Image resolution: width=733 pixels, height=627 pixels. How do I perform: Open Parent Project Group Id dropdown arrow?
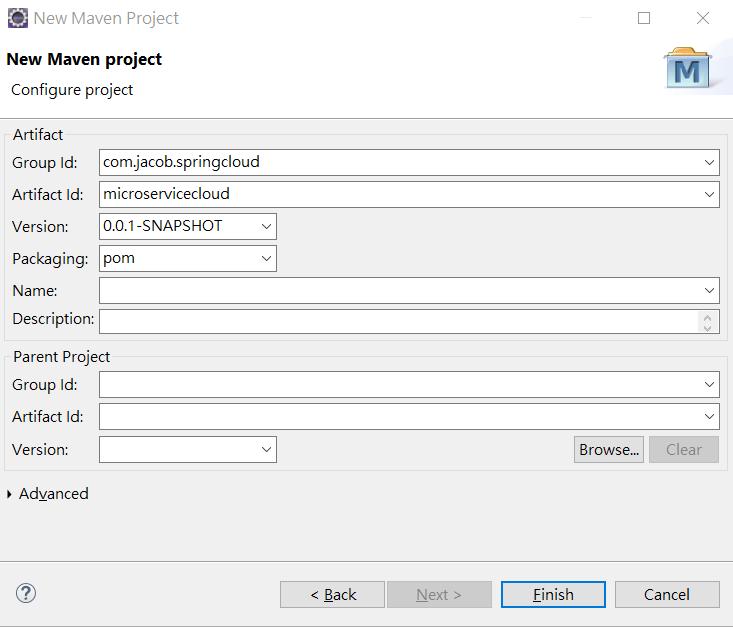[x=709, y=384]
